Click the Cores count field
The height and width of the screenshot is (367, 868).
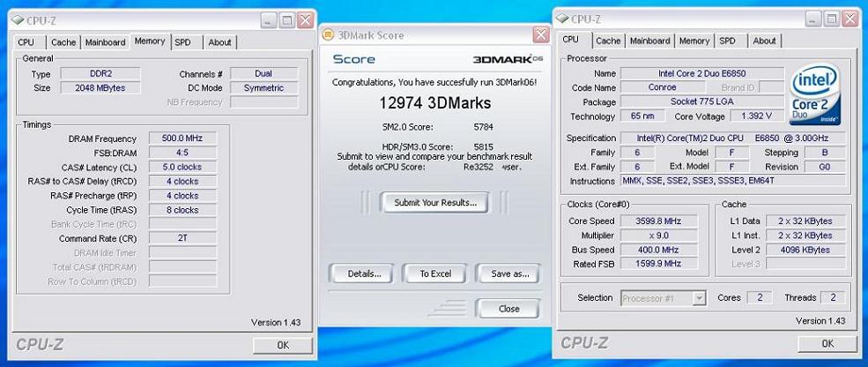pos(760,297)
